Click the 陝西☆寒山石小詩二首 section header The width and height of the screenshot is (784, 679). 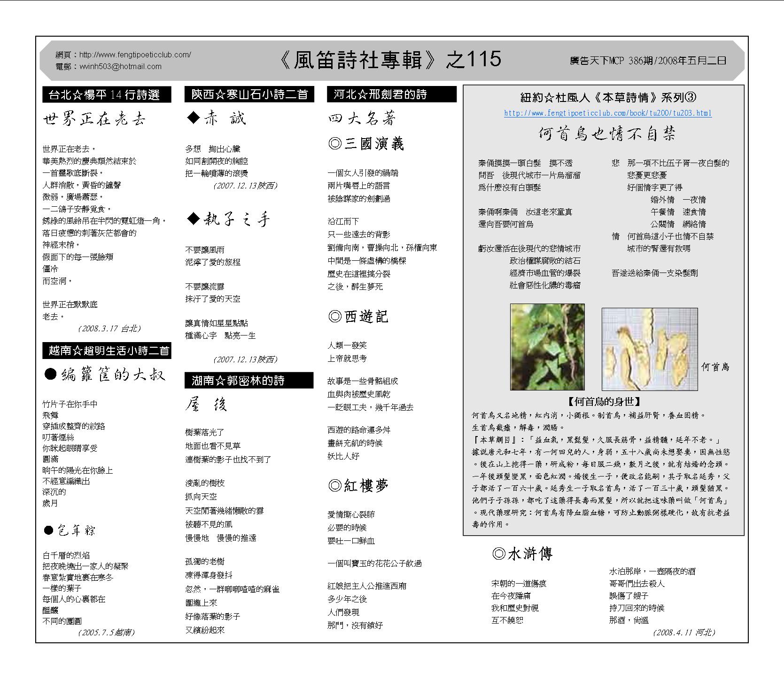pyautogui.click(x=249, y=95)
